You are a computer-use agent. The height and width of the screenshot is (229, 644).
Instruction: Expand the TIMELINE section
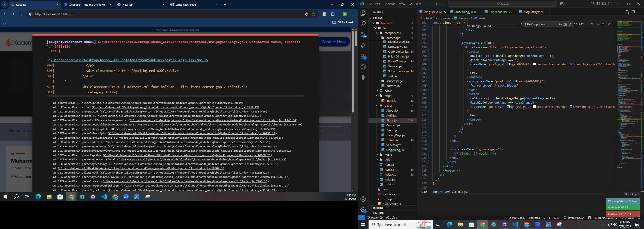[393, 213]
